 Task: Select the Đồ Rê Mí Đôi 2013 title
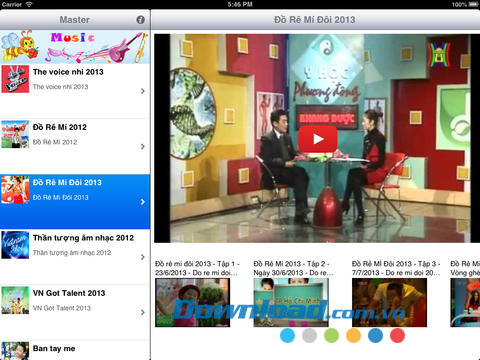(67, 182)
